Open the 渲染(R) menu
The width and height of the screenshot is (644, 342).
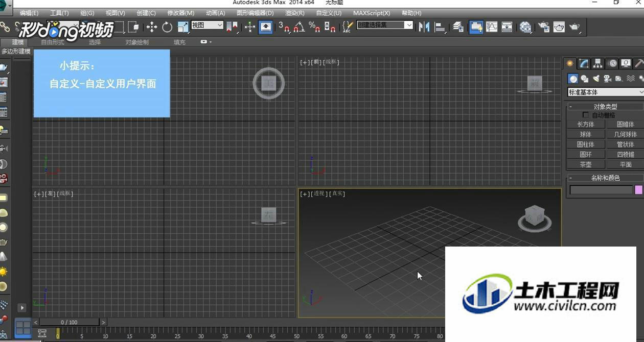294,13
